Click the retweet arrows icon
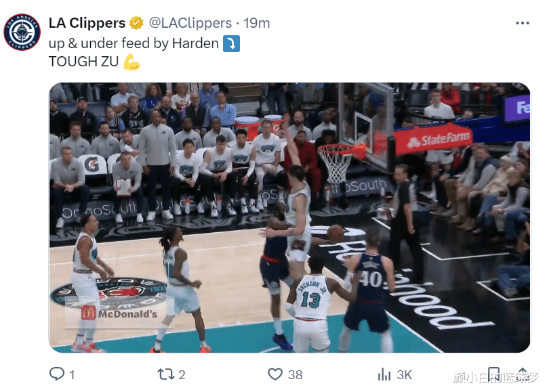Image resolution: width=545 pixels, height=392 pixels. pyautogui.click(x=166, y=374)
